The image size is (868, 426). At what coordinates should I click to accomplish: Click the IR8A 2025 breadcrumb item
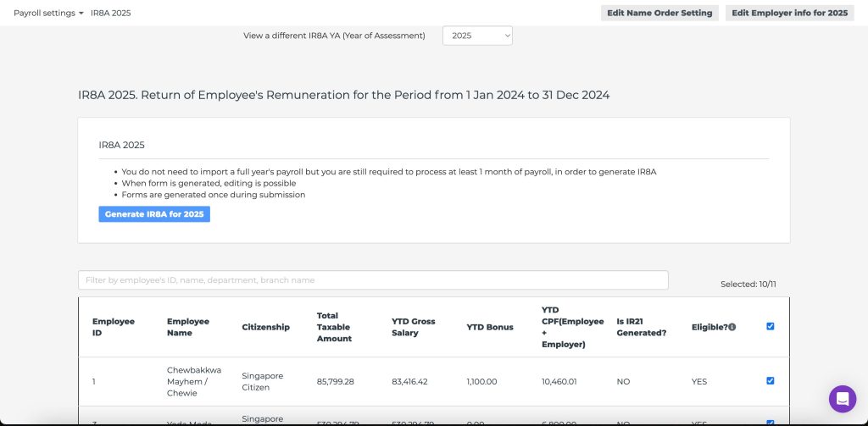(111, 14)
